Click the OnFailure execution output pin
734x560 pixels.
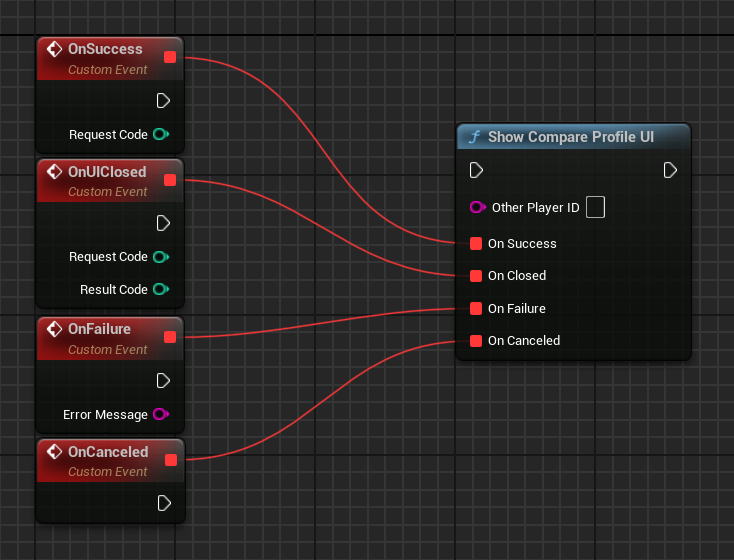tap(163, 380)
